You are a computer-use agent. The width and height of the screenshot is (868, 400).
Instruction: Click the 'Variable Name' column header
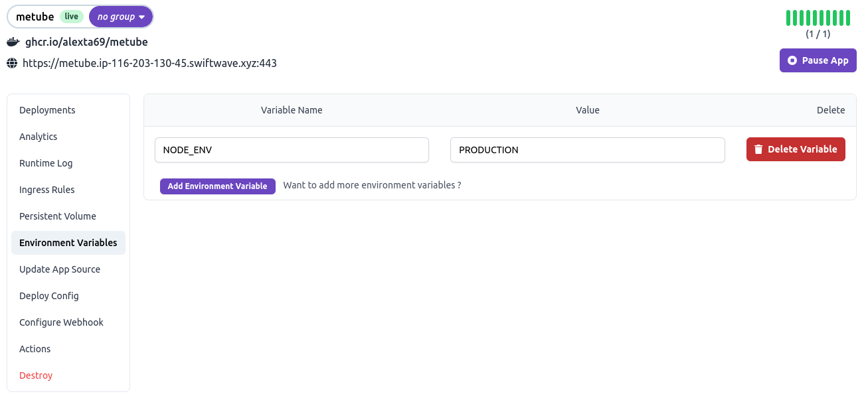(292, 110)
